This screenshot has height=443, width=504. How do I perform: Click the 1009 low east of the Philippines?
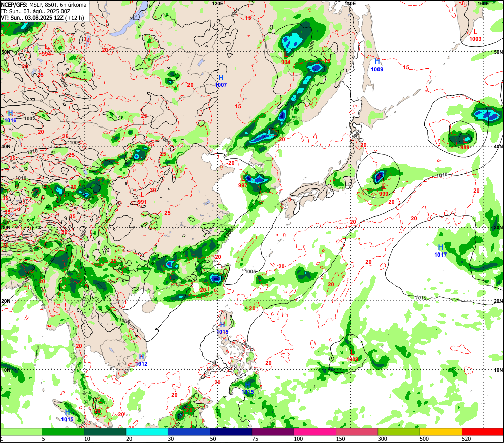click(352, 359)
